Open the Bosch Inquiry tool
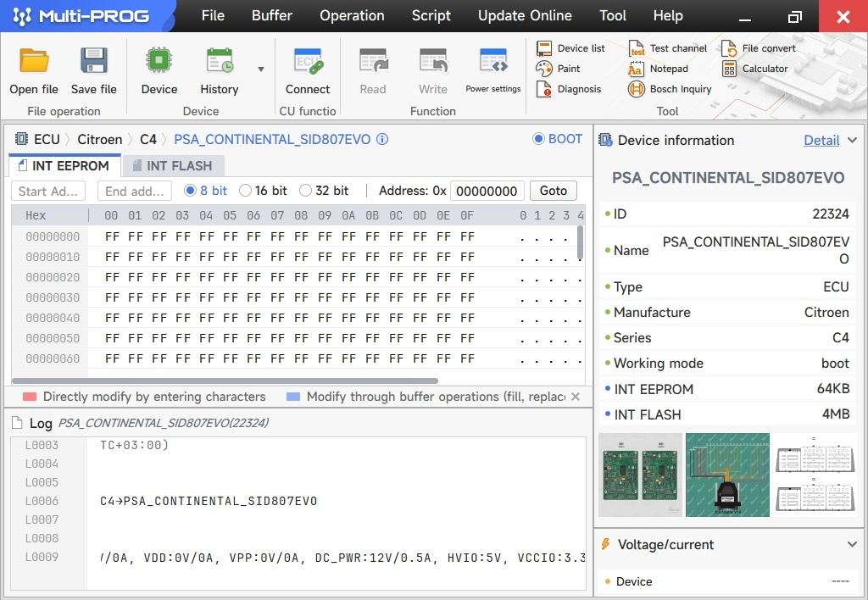Image resolution: width=868 pixels, height=600 pixels. (x=670, y=89)
